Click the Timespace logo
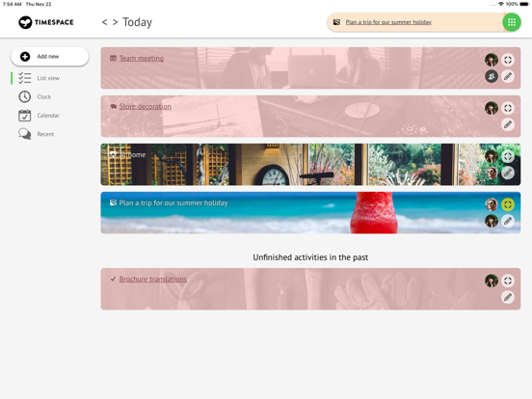 click(46, 22)
